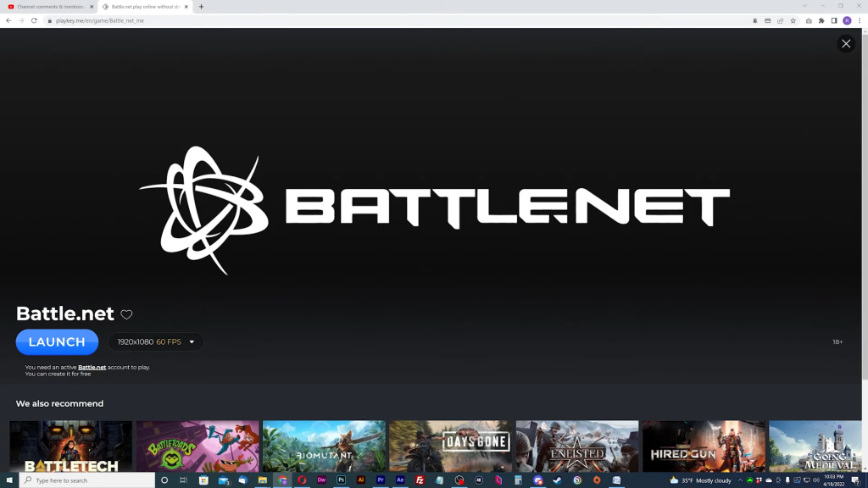Open the Hired Gun game thumbnail
This screenshot has height=488, width=868.
tap(704, 446)
